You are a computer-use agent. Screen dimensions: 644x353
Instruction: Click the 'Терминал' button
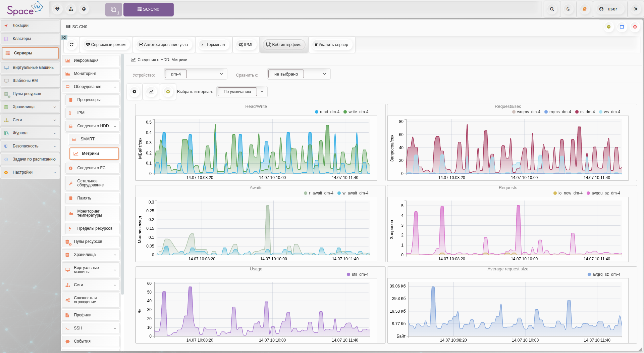point(213,45)
